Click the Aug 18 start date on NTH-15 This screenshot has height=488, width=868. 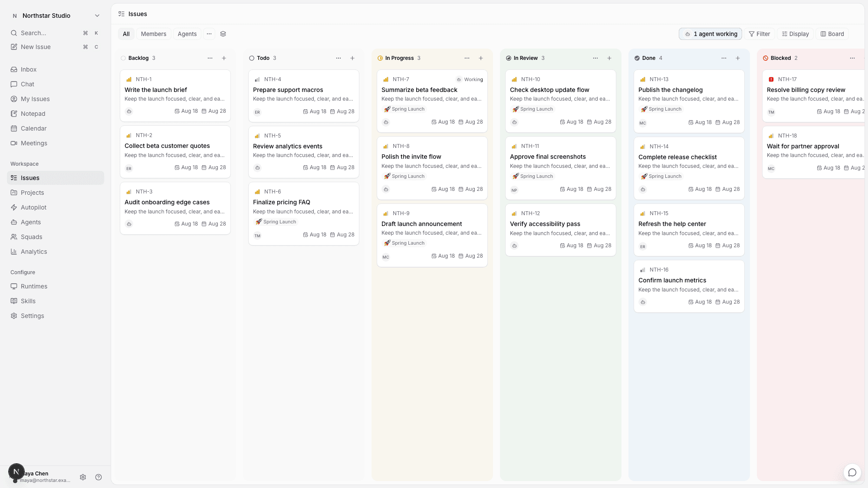[700, 246]
